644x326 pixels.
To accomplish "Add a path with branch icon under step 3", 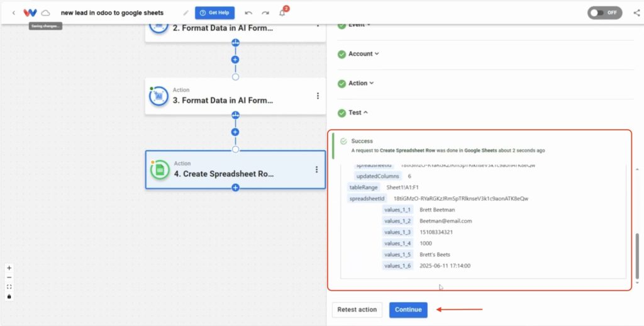I will click(235, 115).
